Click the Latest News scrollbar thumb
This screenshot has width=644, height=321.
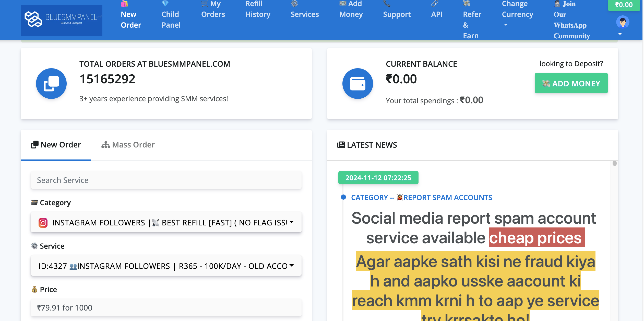[614, 164]
